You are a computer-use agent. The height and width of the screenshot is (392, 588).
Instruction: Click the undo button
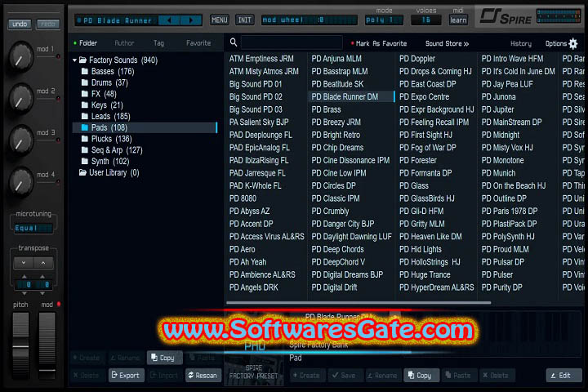[20, 24]
